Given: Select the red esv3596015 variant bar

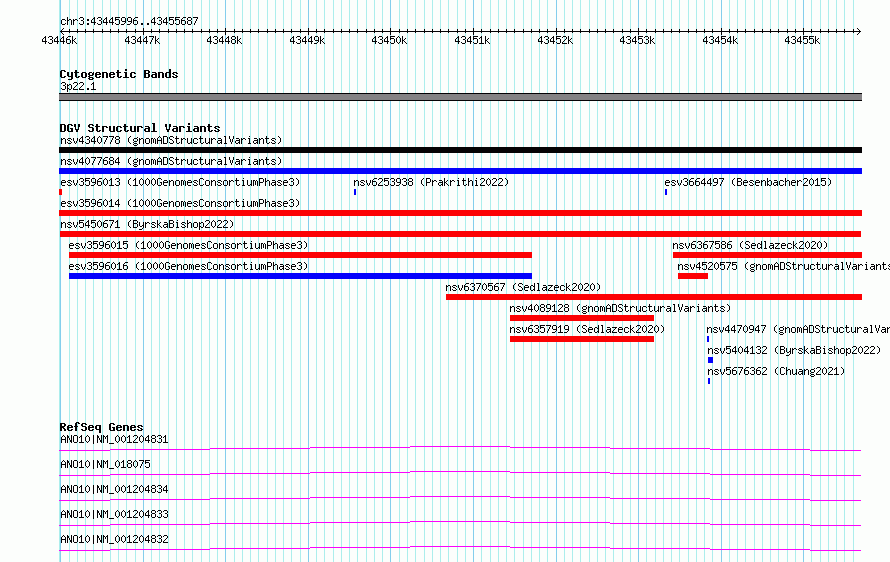Looking at the screenshot, I should [x=300, y=255].
